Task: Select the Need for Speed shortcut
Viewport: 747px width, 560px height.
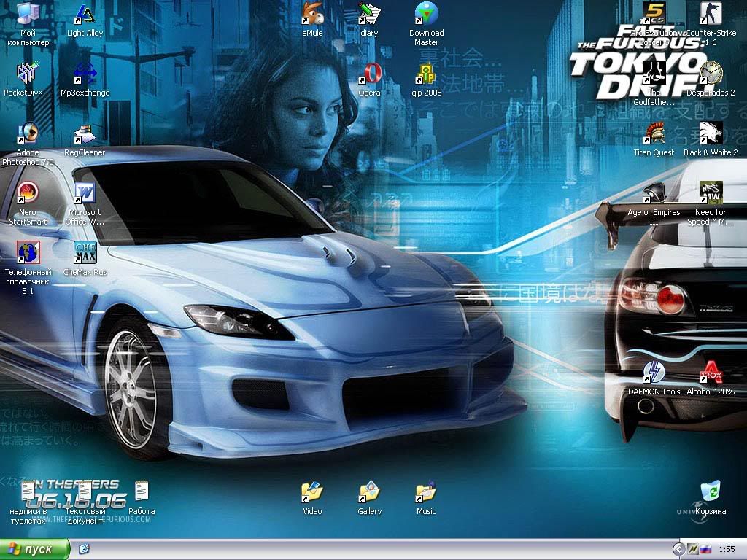Action: [711, 192]
